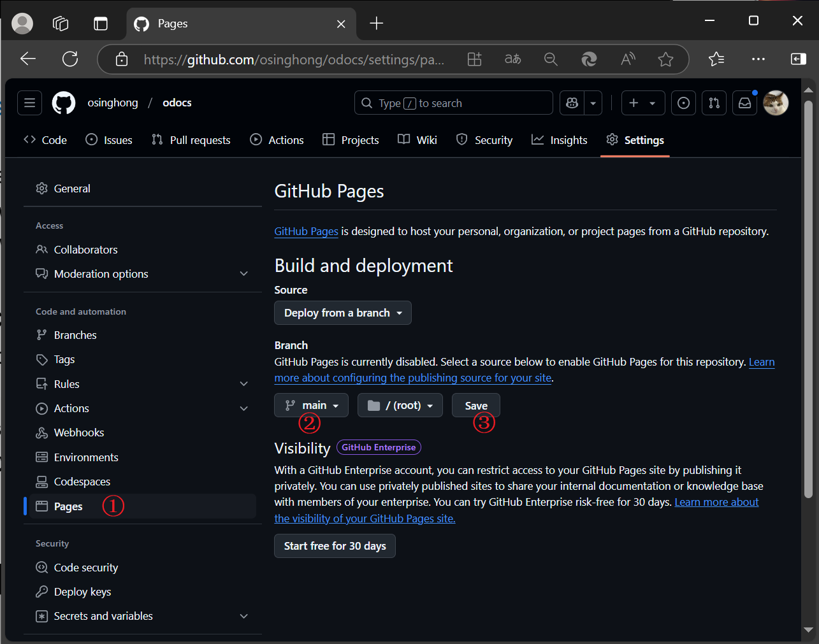Click Start free for 30 days
The width and height of the screenshot is (819, 644).
[335, 546]
